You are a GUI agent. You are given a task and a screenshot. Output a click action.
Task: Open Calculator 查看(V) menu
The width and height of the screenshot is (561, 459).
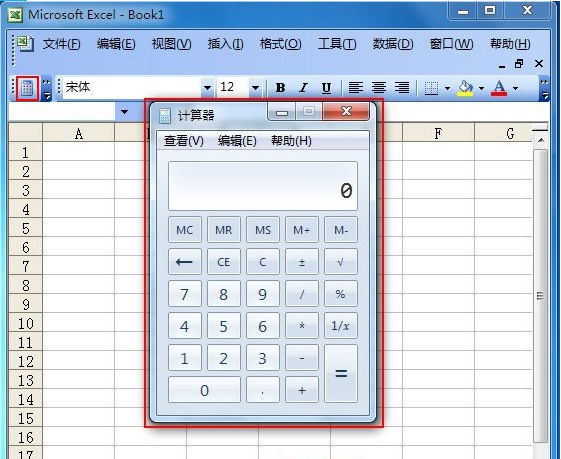[184, 141]
